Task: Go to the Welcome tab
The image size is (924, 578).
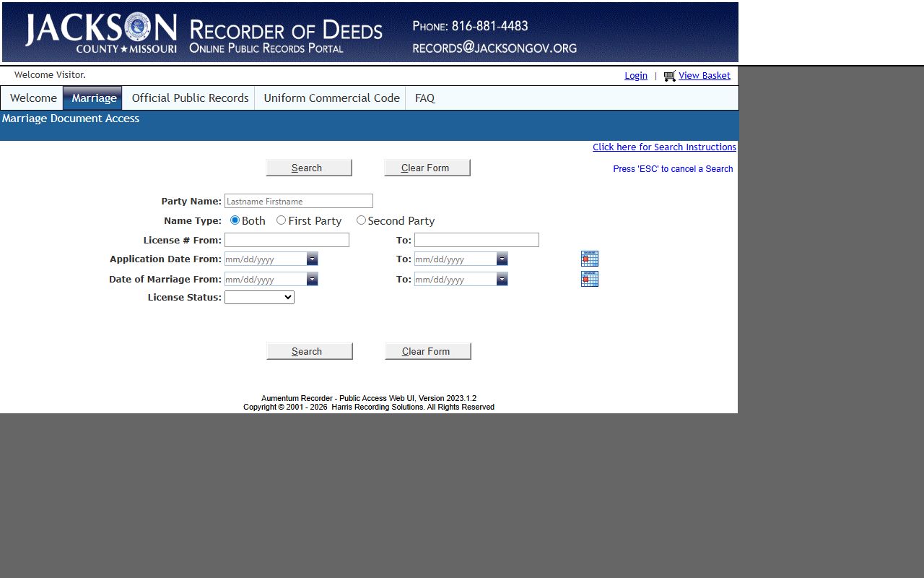Action: 33,98
